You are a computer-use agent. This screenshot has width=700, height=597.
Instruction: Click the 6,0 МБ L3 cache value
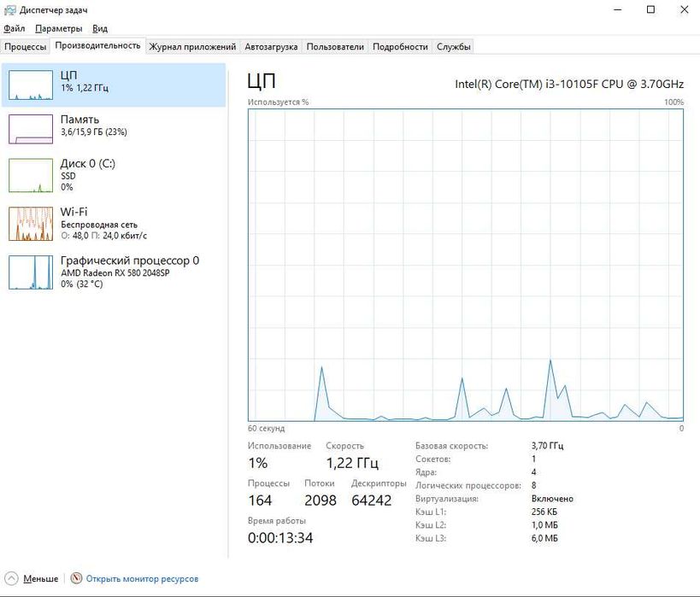(544, 539)
